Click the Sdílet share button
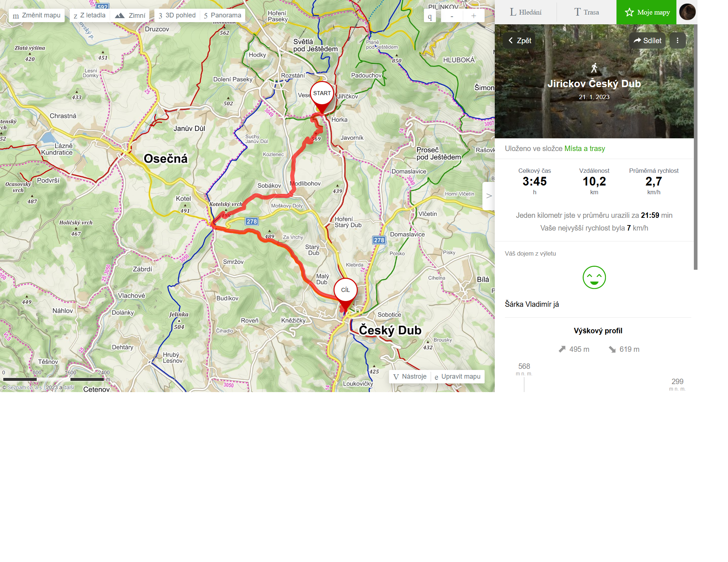The height and width of the screenshot is (562, 728). [x=647, y=40]
